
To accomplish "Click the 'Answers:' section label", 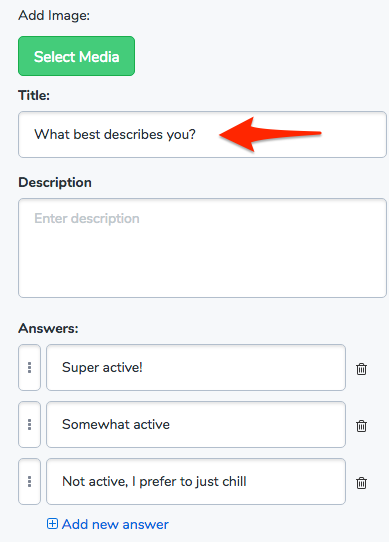I will [x=48, y=328].
